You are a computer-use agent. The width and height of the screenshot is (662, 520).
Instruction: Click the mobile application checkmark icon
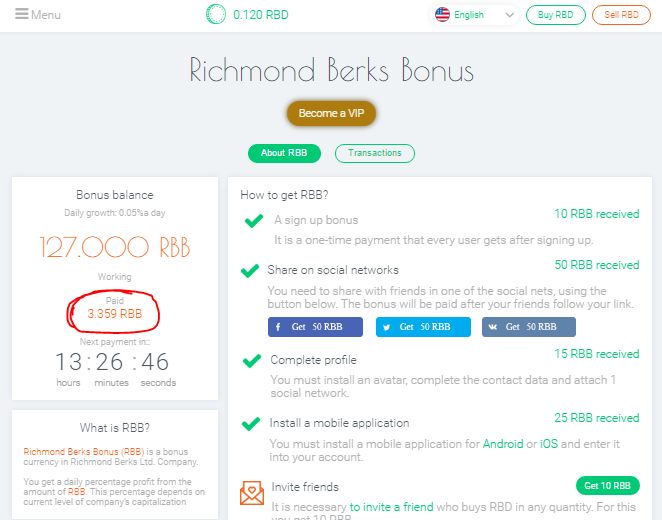(251, 424)
